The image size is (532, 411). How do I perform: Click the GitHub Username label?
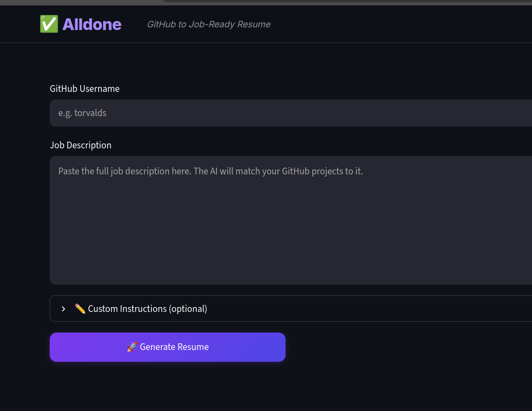(x=84, y=89)
